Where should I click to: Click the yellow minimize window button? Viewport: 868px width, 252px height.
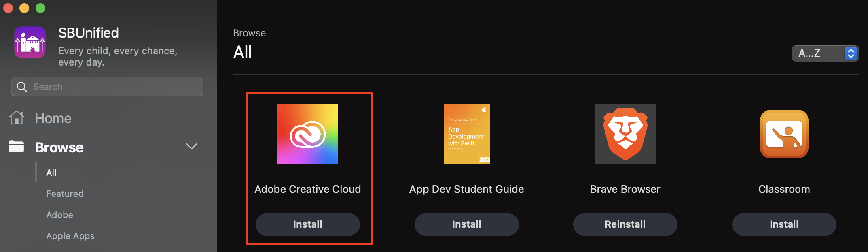point(24,8)
